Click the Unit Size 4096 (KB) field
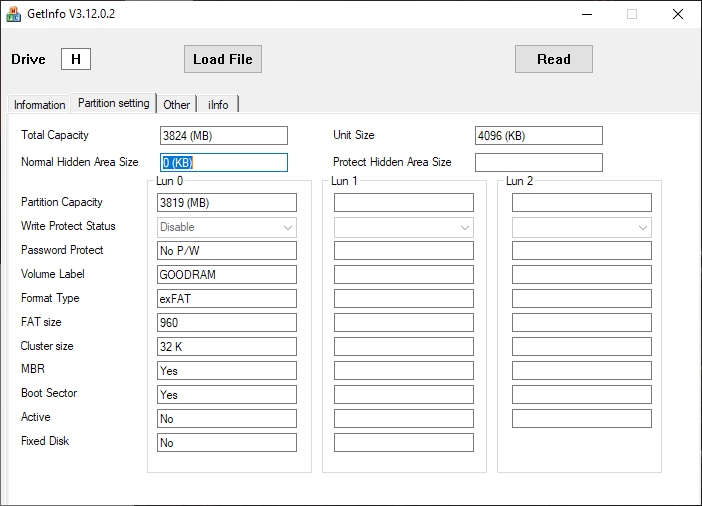The width and height of the screenshot is (702, 506). [x=539, y=136]
